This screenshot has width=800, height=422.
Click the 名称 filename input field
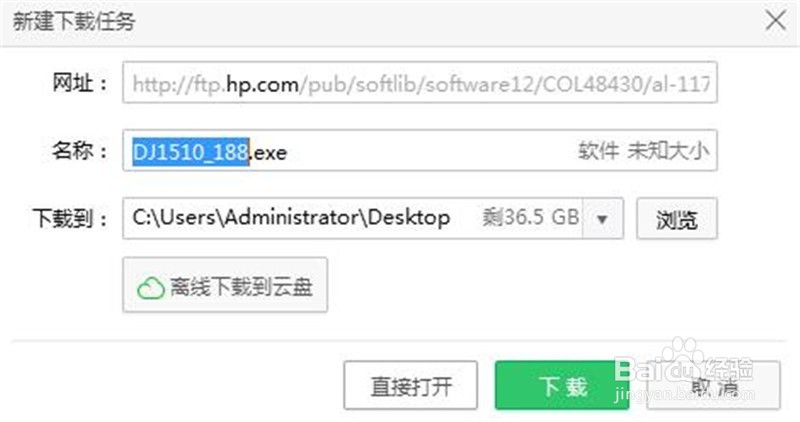(420, 151)
